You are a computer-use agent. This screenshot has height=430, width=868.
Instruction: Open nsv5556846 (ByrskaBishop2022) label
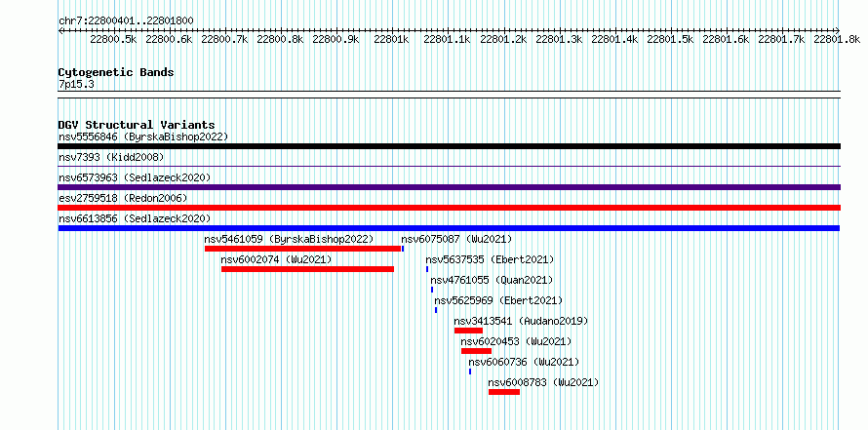point(143,137)
